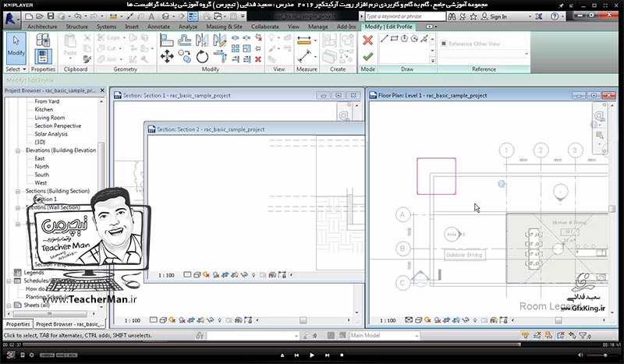Viewport: 624px width, 364px height.
Task: Select the Legends item in browser
Action: point(34,273)
